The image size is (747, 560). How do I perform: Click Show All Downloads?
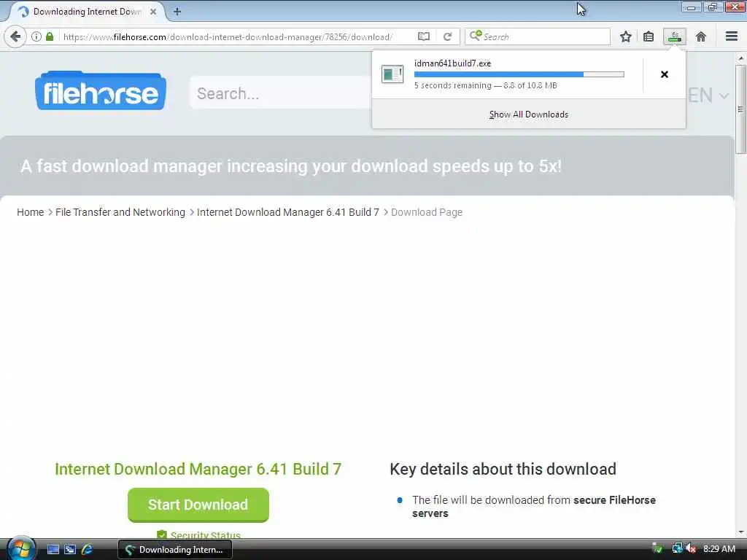click(x=529, y=114)
